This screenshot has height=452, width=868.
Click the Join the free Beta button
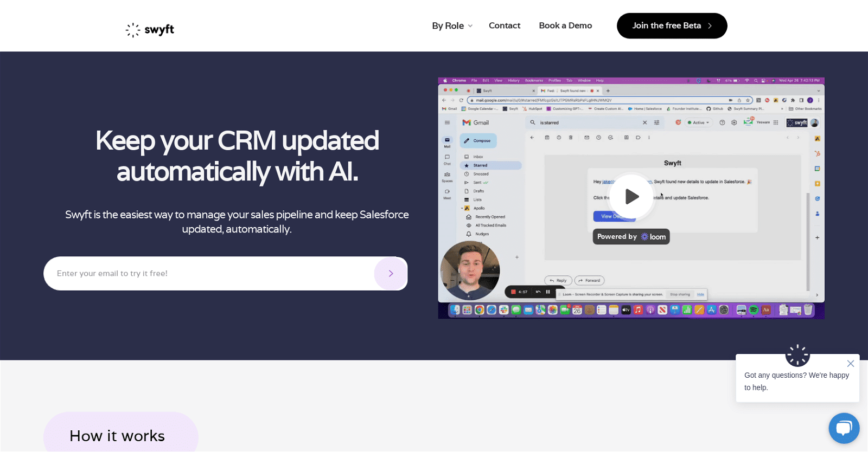[x=672, y=26]
